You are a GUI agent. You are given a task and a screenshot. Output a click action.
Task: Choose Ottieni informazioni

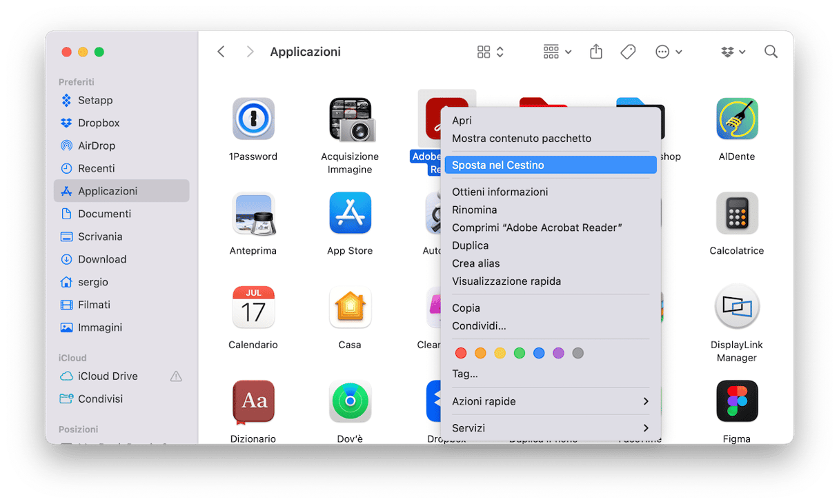pos(551,192)
